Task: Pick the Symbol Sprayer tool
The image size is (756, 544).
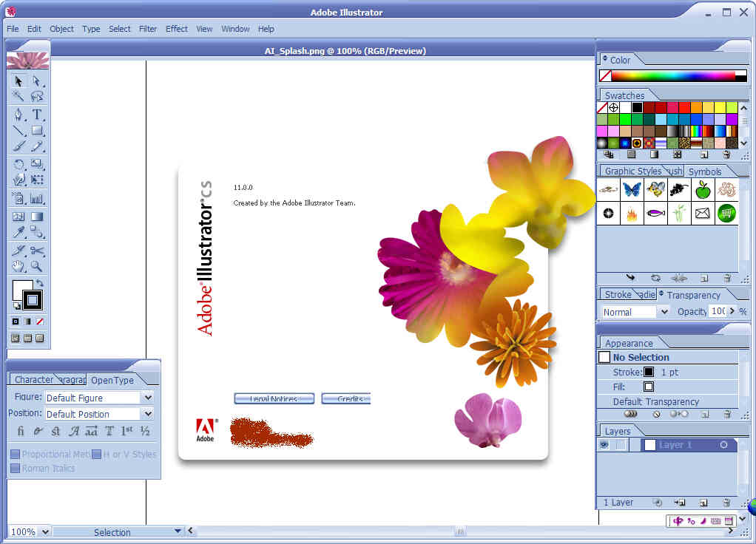Action: (18, 197)
